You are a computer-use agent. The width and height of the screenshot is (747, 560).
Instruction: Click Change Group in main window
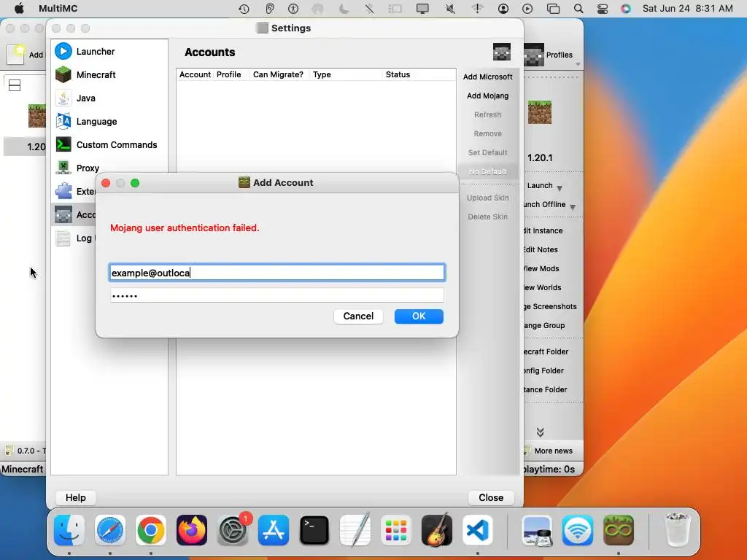tap(544, 326)
